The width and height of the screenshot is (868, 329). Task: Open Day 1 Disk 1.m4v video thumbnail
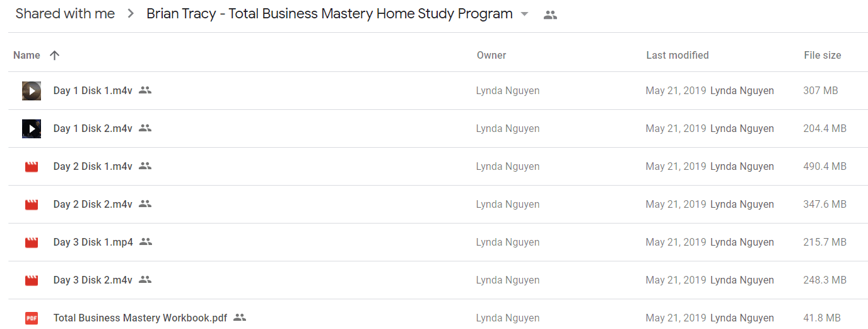[x=32, y=91]
